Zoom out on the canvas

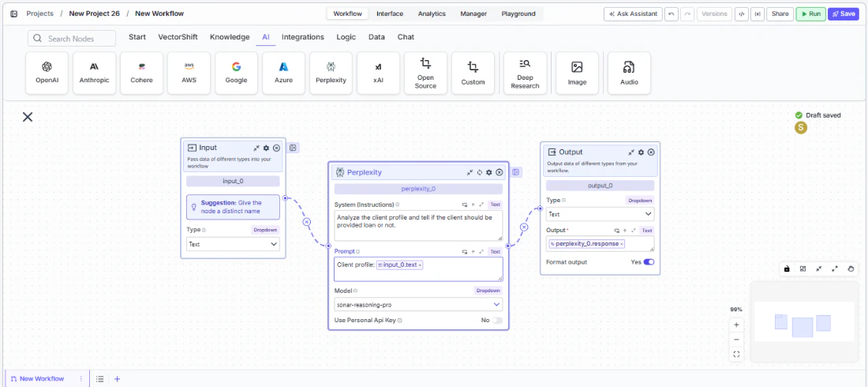[736, 340]
